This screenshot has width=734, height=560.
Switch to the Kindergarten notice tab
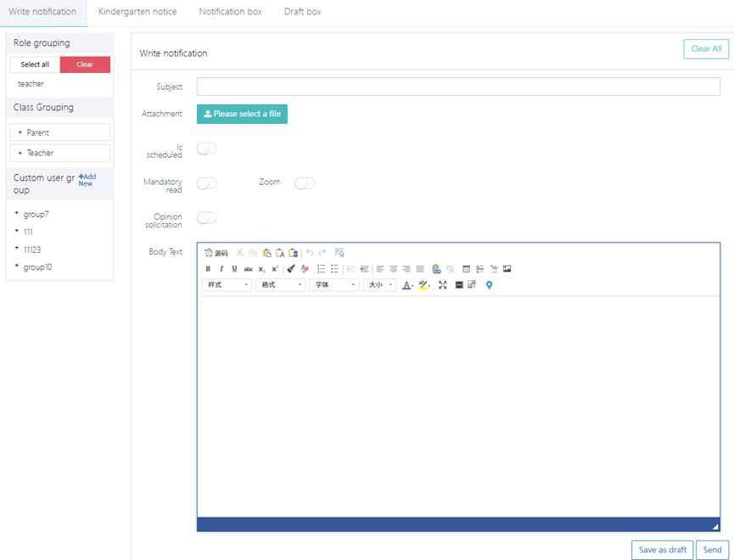click(x=137, y=12)
